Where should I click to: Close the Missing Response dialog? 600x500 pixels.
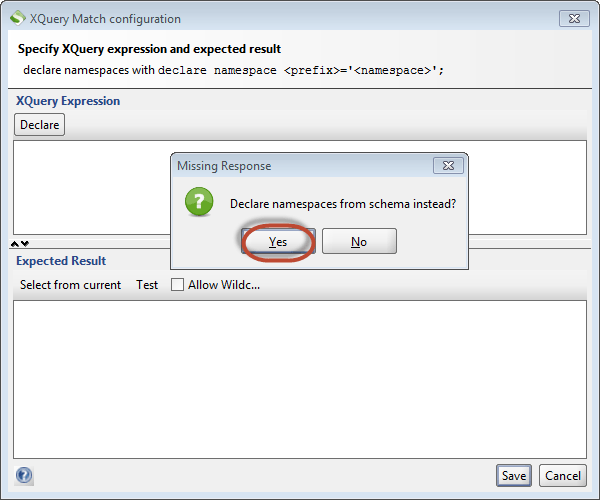coord(447,166)
